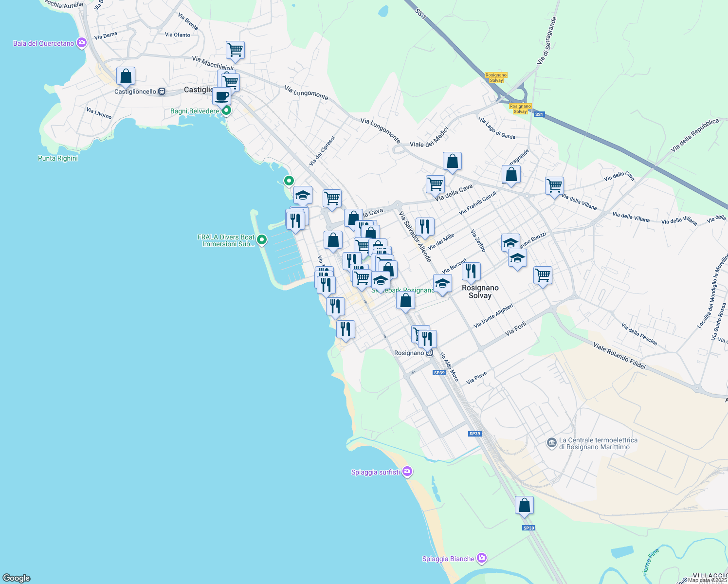The image size is (728, 584).
Task: Select the Rosignano train station icon
Action: [x=429, y=353]
